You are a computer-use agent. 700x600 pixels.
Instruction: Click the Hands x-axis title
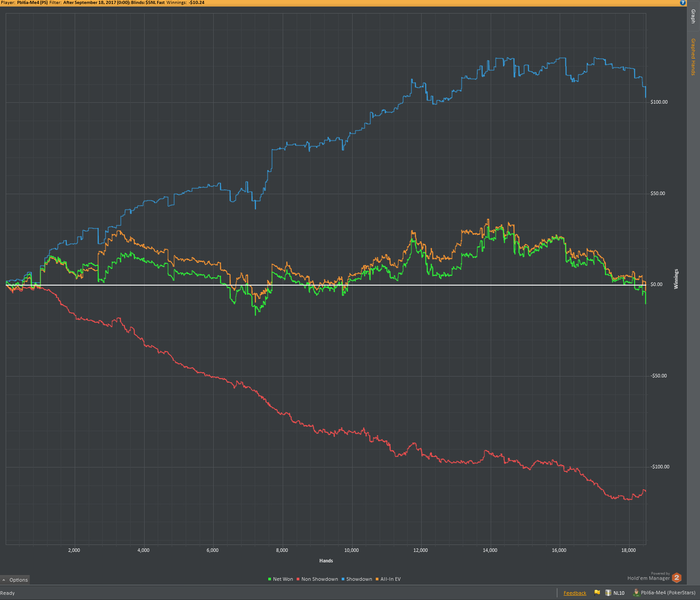click(x=326, y=561)
